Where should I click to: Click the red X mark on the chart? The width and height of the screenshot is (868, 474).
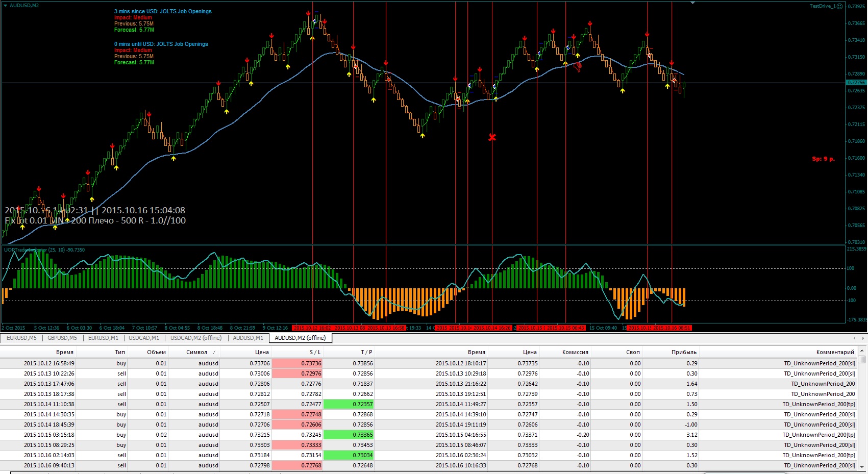coord(492,137)
